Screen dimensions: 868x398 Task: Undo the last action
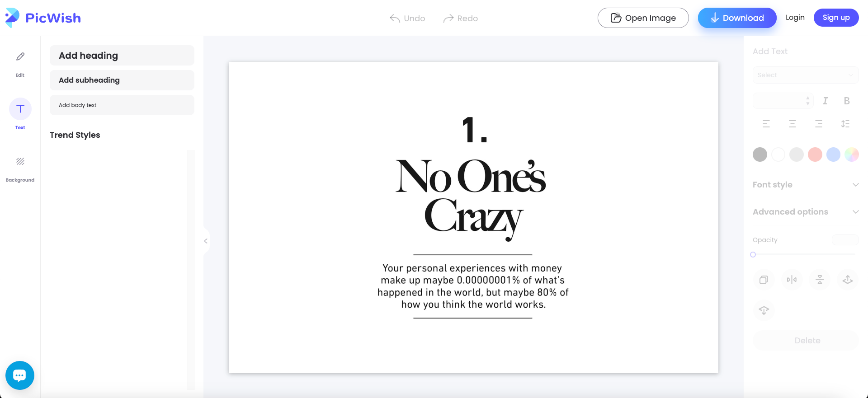coord(407,18)
